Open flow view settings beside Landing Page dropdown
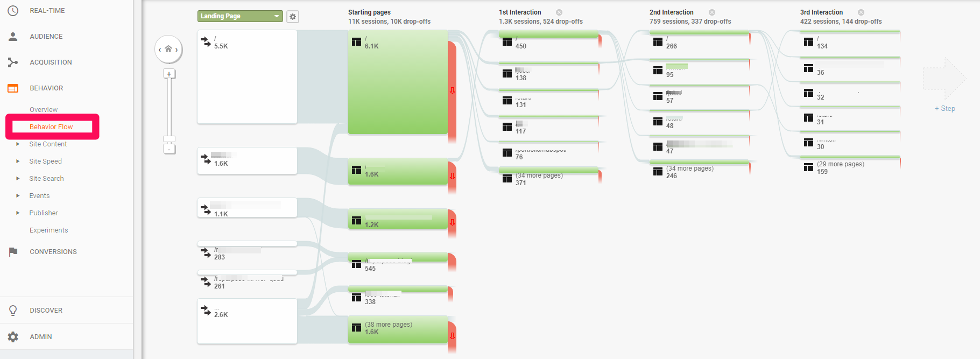This screenshot has height=359, width=980. pos(292,17)
